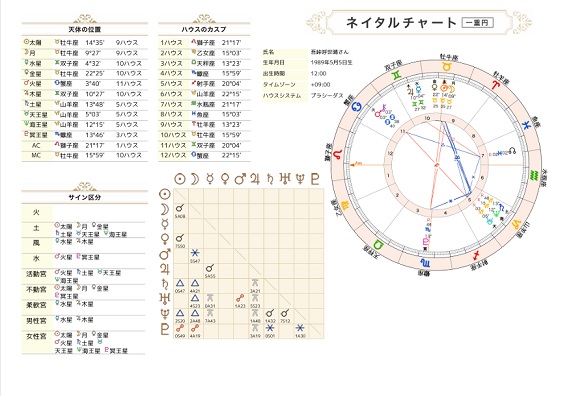The width and height of the screenshot is (571, 396).
Task: Click the 一重円 label beside the chart title
Action: (477, 23)
